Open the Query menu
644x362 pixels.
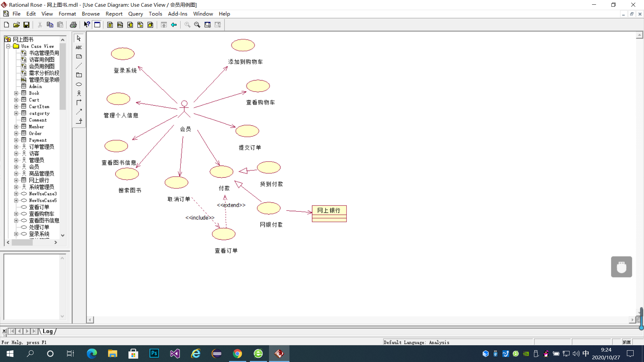(135, 14)
